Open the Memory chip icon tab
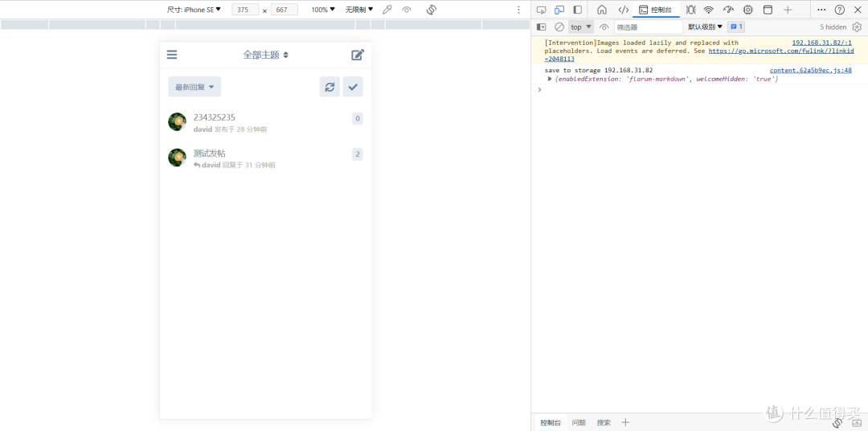This screenshot has width=868, height=431. coord(748,10)
